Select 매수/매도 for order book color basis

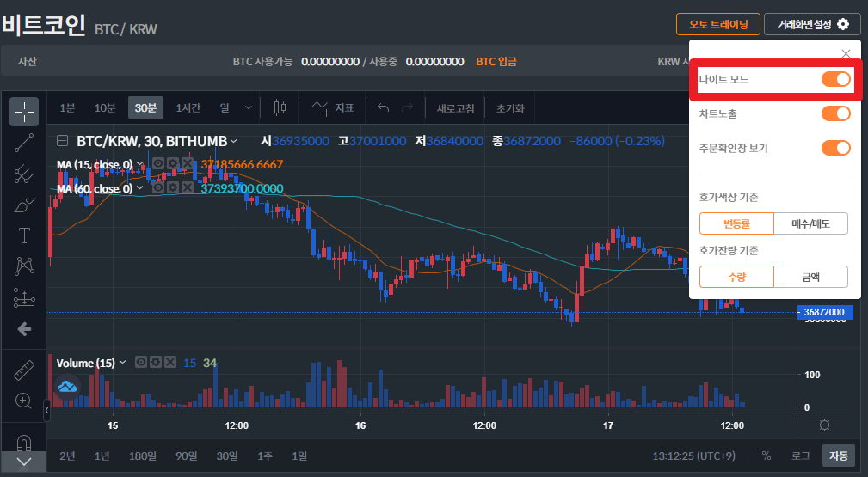[x=810, y=223]
